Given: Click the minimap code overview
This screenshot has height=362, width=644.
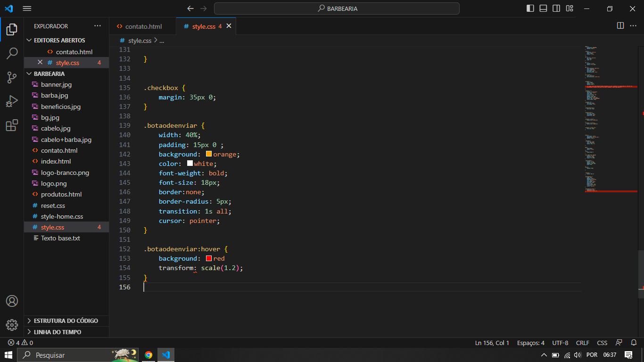Looking at the screenshot, I should (x=611, y=119).
